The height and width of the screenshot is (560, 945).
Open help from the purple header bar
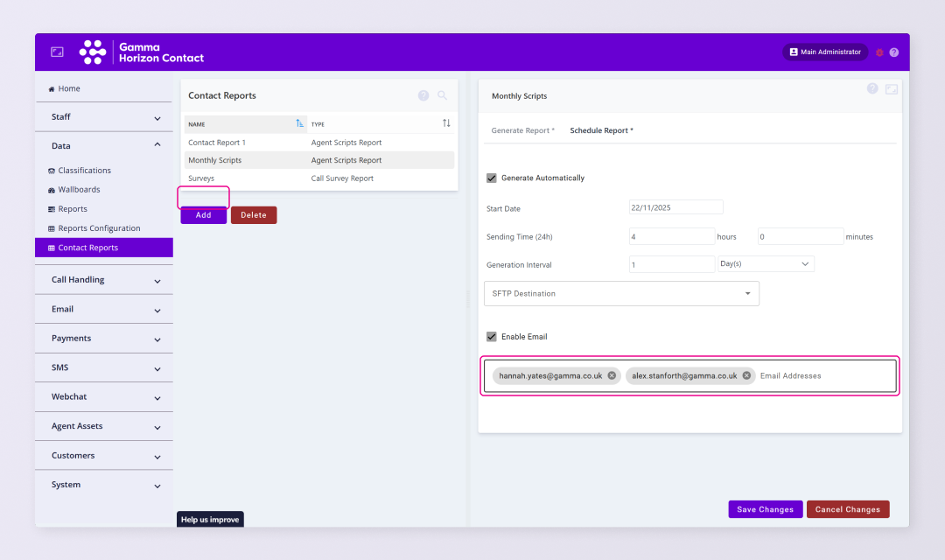[893, 52]
